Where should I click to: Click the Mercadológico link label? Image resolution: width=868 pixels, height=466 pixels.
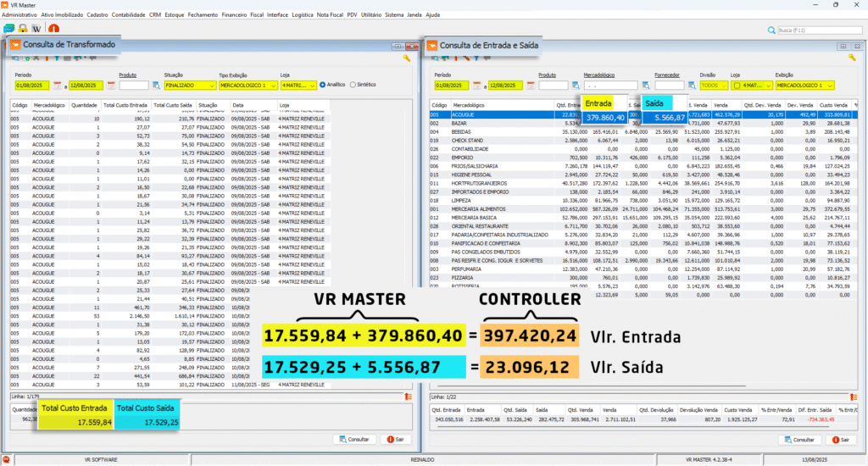tap(599, 75)
